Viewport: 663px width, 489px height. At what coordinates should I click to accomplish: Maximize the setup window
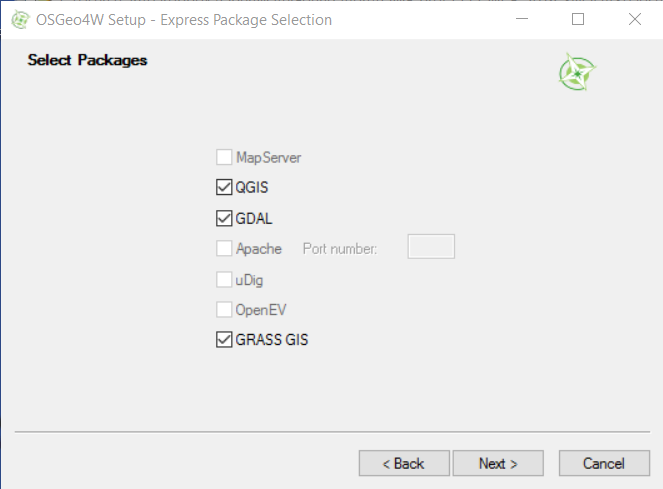tap(578, 19)
